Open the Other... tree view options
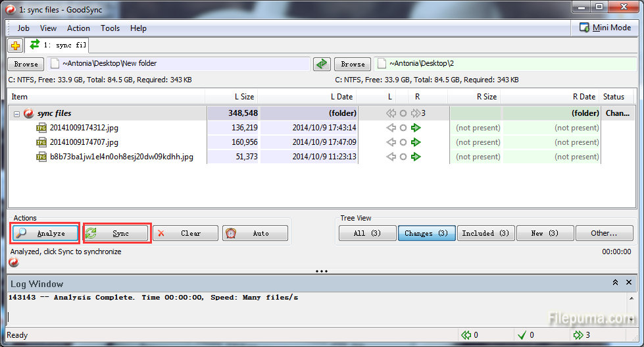The width and height of the screenshot is (644, 347). click(603, 233)
